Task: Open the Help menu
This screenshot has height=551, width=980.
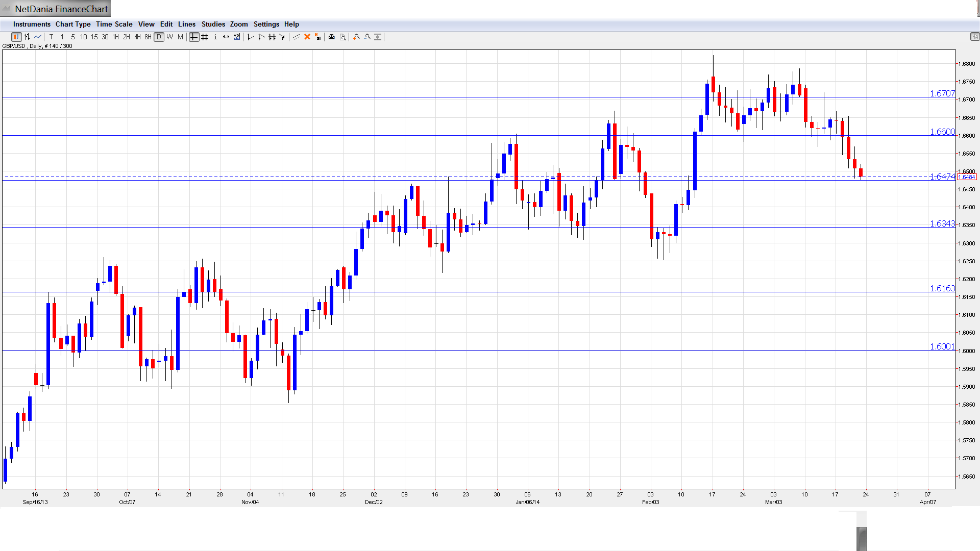Action: 291,24
